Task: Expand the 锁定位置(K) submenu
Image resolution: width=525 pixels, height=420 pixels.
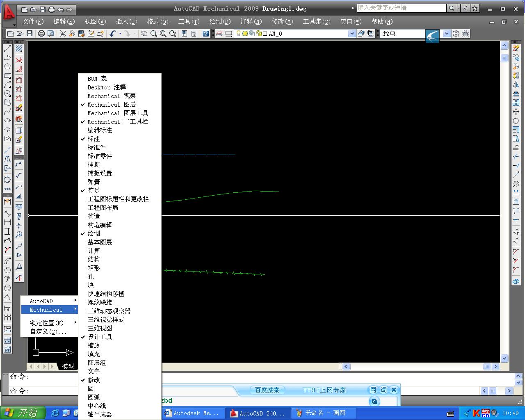Action: click(50, 323)
